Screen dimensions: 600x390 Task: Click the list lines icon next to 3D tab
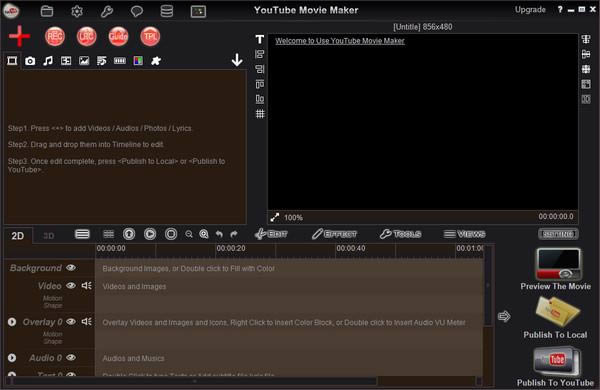coord(82,234)
